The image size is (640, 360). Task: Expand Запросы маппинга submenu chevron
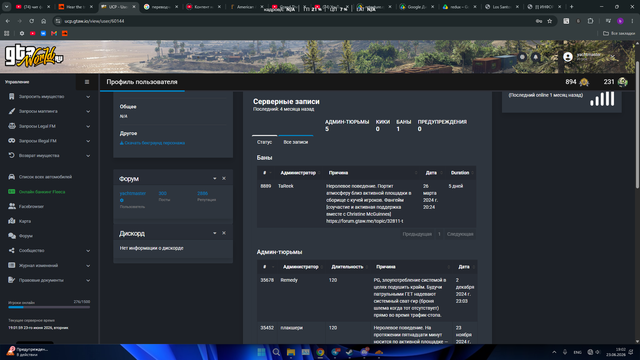click(88, 111)
